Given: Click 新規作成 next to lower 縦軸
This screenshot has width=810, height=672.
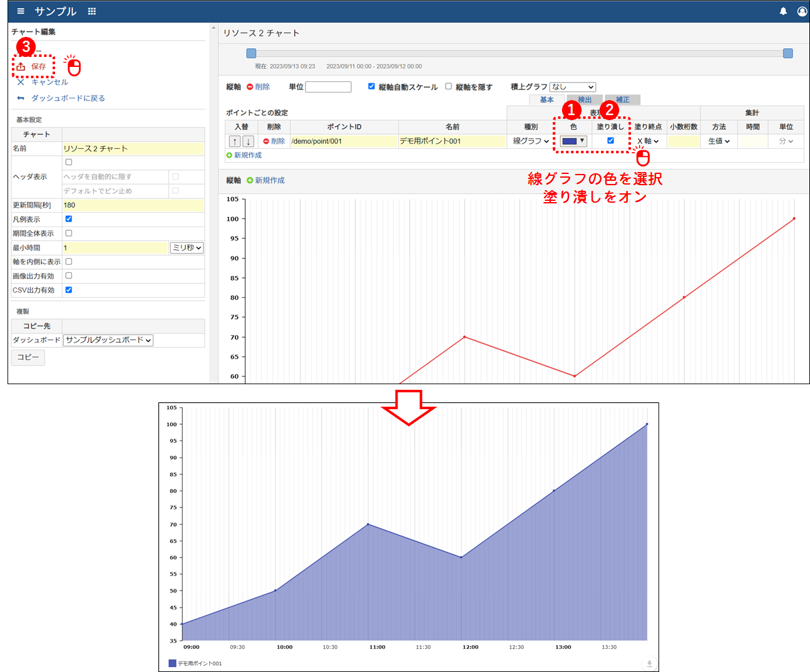Looking at the screenshot, I should click(270, 180).
